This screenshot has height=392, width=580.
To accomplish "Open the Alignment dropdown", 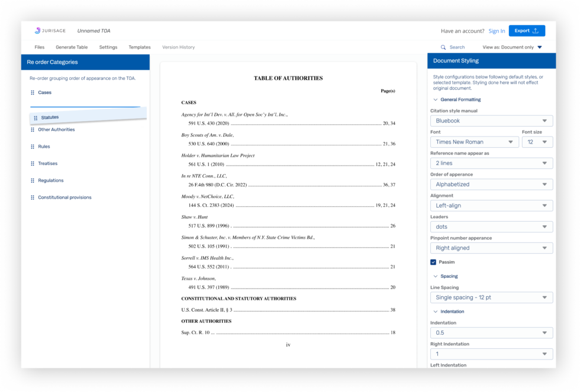I will [x=491, y=205].
